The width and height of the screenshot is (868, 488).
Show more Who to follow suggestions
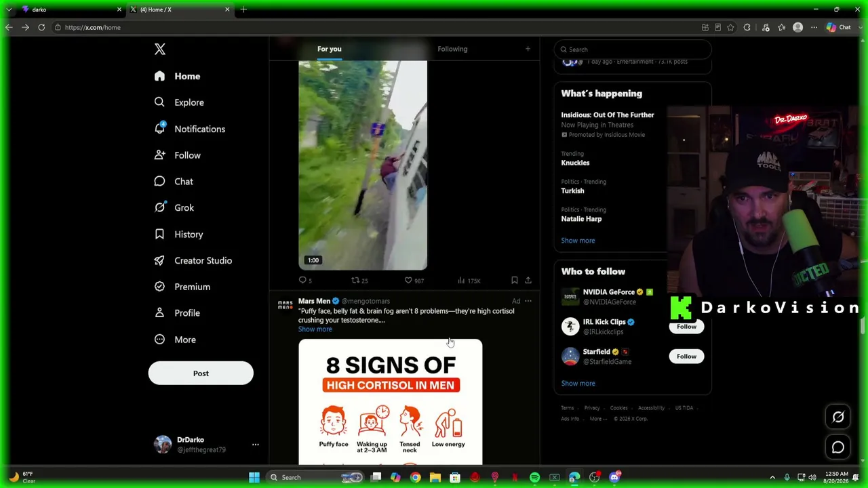tap(578, 384)
